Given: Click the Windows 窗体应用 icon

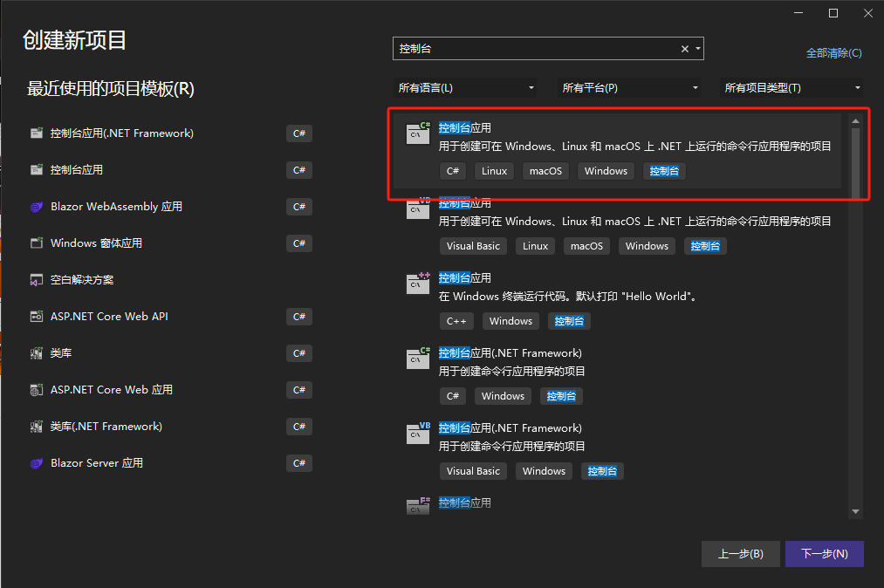Looking at the screenshot, I should point(36,243).
